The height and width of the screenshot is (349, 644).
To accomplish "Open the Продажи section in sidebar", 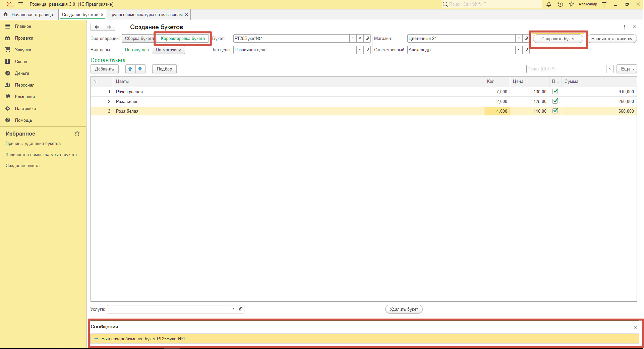I will click(x=24, y=38).
